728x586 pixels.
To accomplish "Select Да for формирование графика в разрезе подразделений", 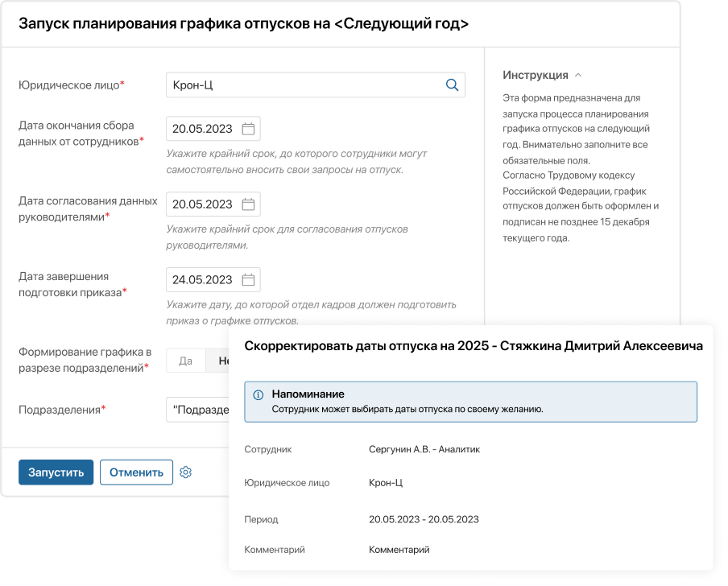I will pos(185,361).
